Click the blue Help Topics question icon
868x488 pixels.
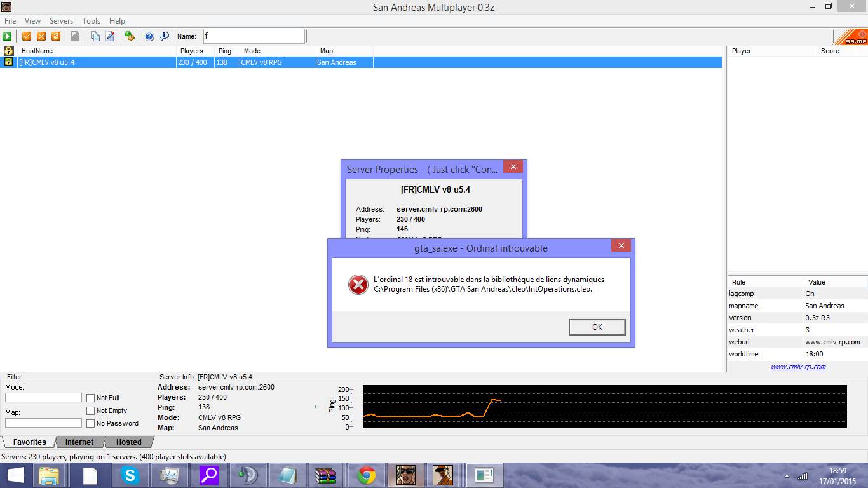pos(149,36)
